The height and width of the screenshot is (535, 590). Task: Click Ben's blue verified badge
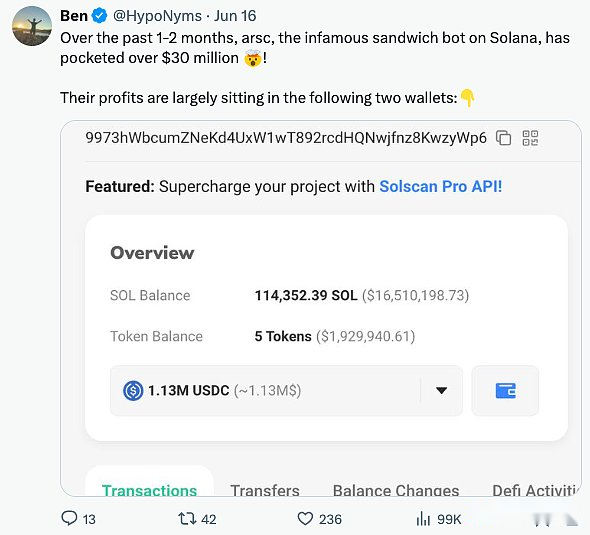click(x=99, y=16)
